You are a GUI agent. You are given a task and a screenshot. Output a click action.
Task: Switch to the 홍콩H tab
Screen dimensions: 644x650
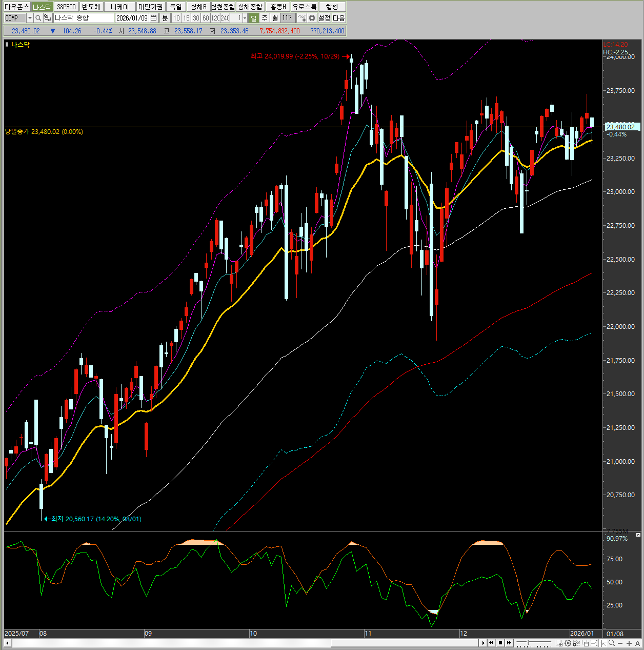(278, 7)
